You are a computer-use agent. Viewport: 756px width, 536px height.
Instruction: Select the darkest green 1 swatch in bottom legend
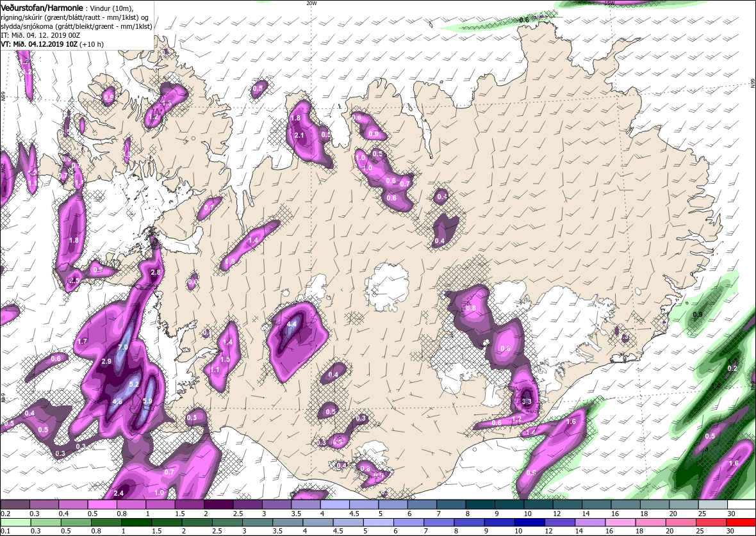(136, 523)
